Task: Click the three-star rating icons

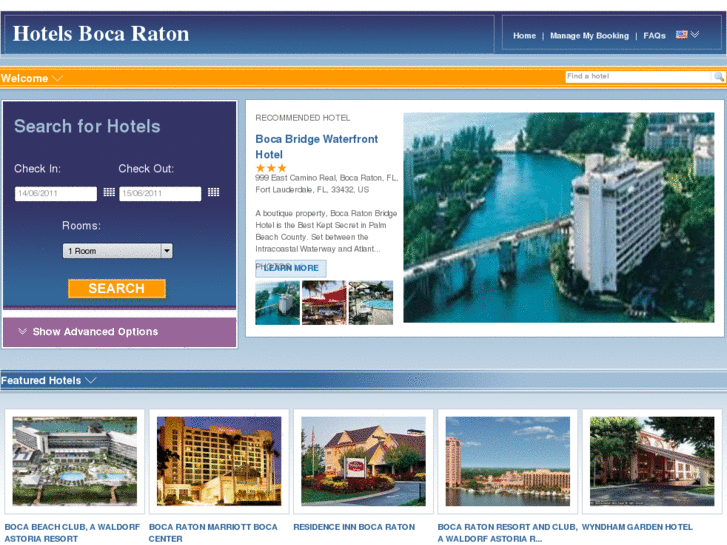Action: [271, 168]
